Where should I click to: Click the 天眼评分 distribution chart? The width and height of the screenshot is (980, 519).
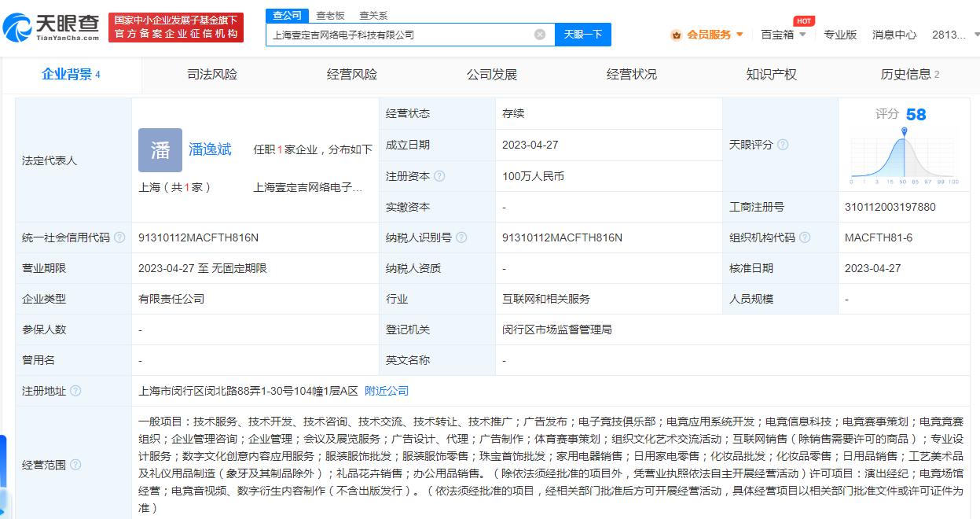[905, 156]
